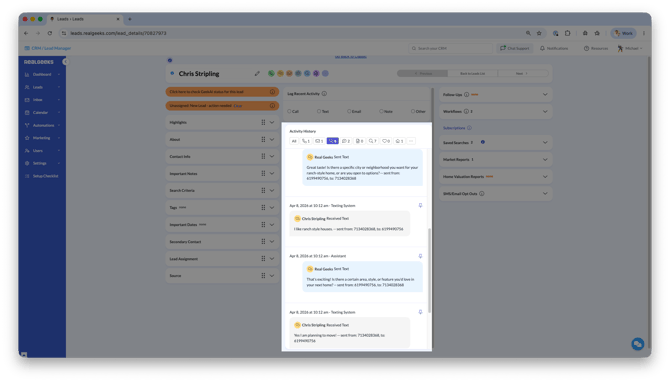670x382 pixels.
Task: Filter Activity History by favorites heart
Action: 386,141
